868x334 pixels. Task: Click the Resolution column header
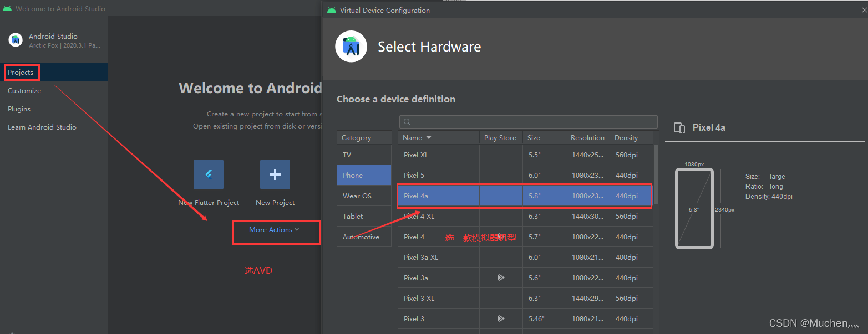coord(588,138)
